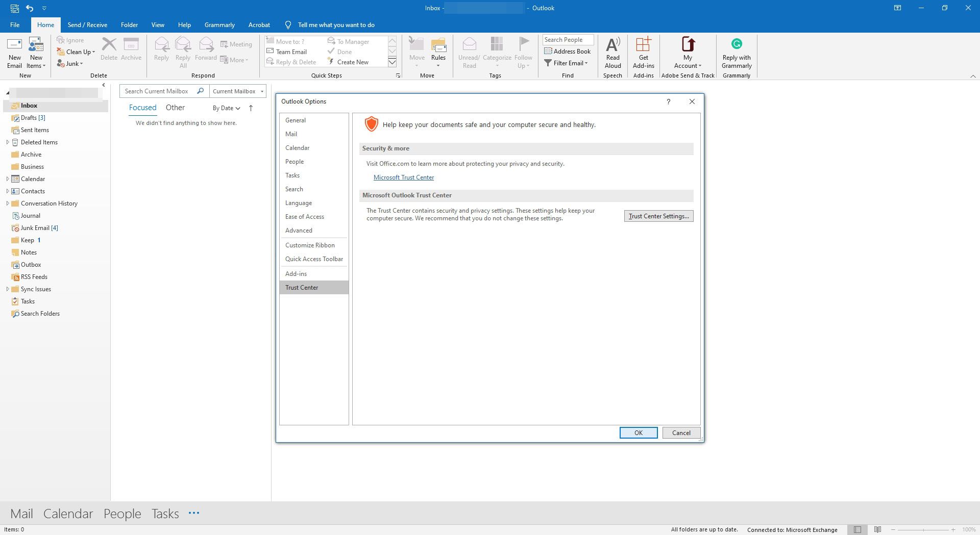The image size is (980, 535).
Task: Click the navigation more options ellipsis
Action: click(x=194, y=513)
